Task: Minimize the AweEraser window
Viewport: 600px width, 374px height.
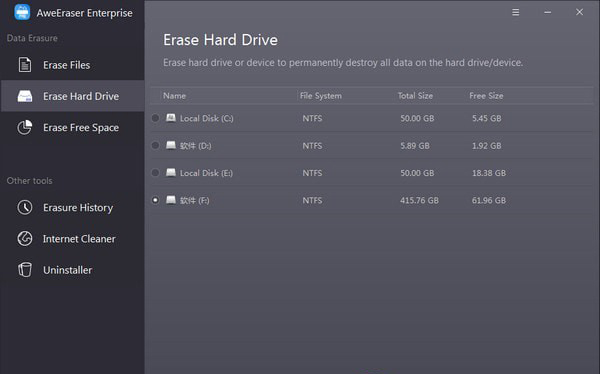Action: [x=548, y=12]
